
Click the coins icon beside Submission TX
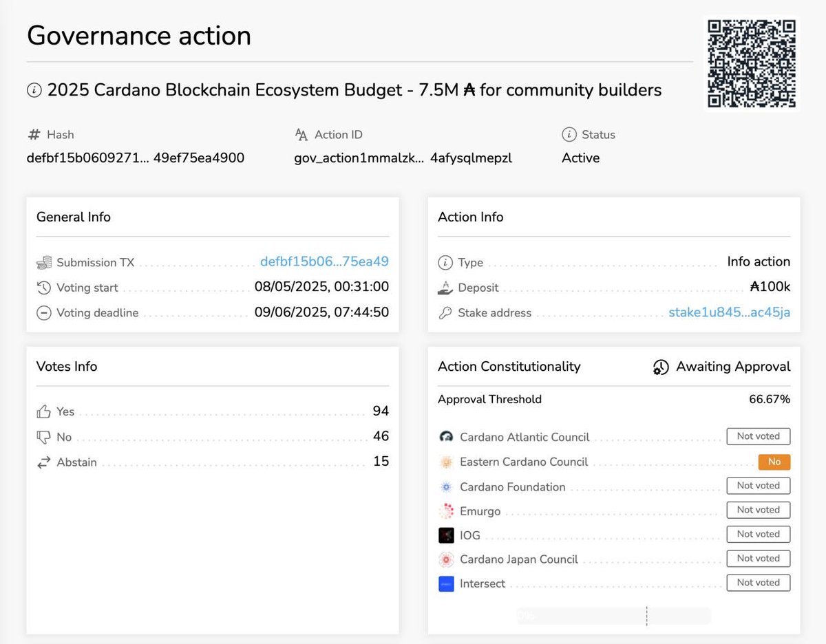[44, 262]
